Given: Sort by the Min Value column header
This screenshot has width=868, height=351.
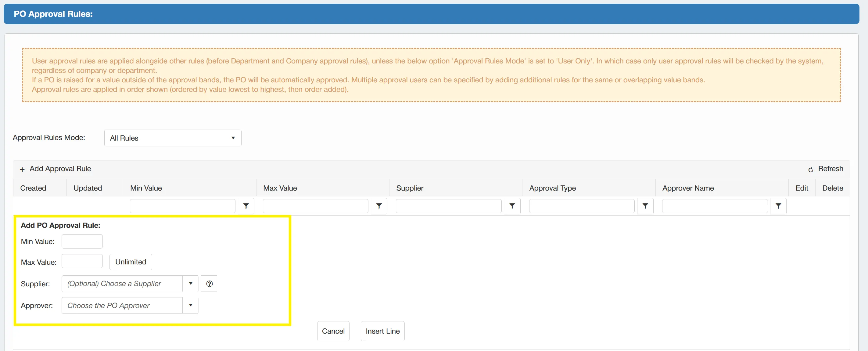Looking at the screenshot, I should pyautogui.click(x=146, y=188).
